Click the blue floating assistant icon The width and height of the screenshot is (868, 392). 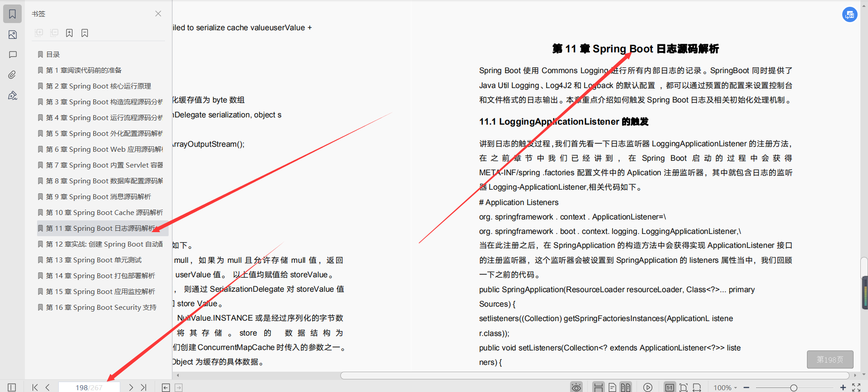point(849,14)
